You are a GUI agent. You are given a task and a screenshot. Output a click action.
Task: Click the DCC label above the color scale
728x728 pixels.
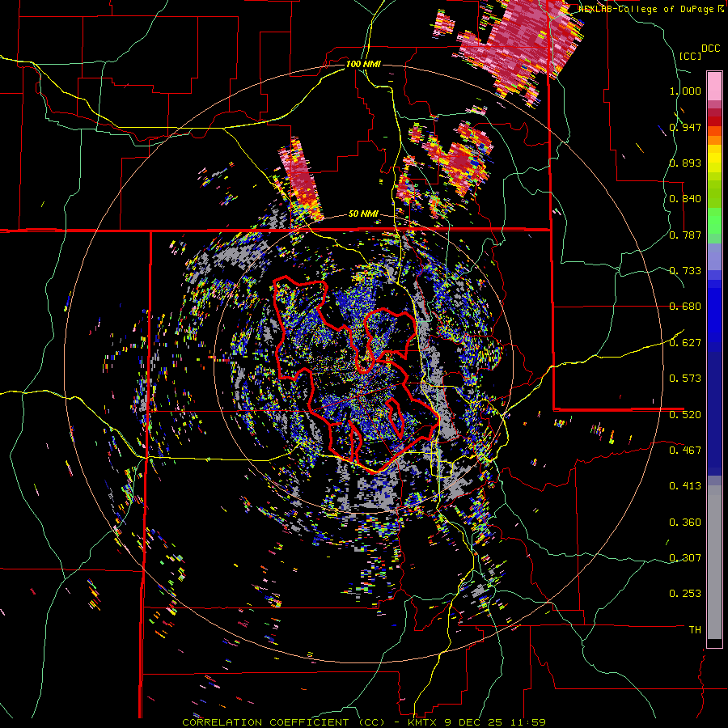pyautogui.click(x=711, y=49)
